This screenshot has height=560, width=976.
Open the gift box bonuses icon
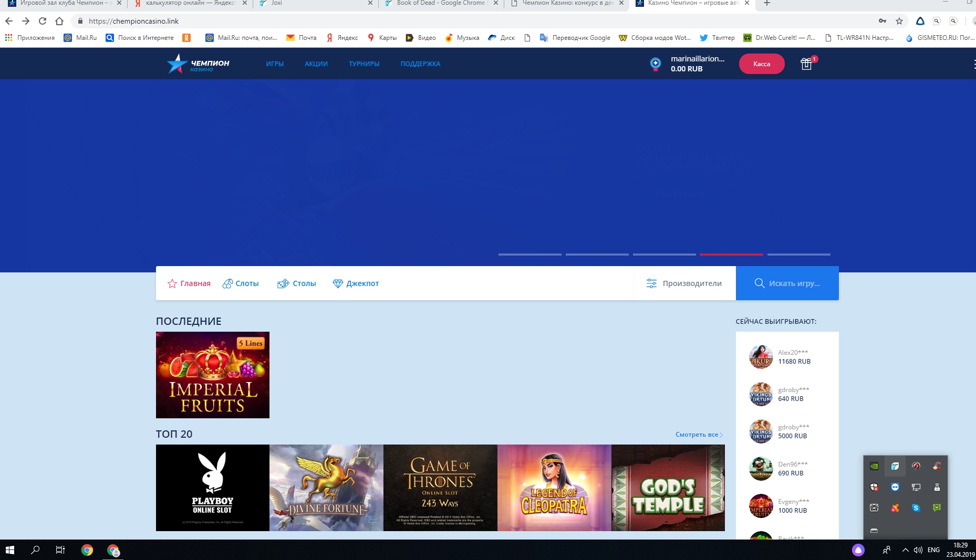point(806,64)
